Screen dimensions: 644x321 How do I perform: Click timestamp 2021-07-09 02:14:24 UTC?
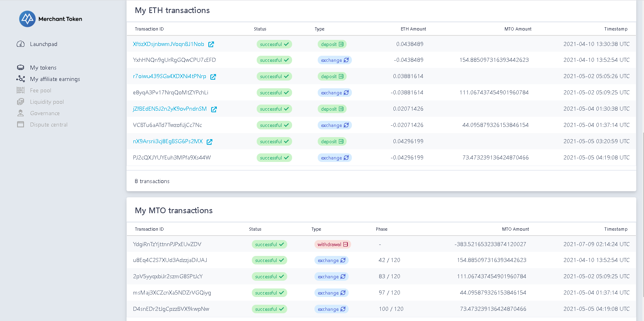point(596,244)
